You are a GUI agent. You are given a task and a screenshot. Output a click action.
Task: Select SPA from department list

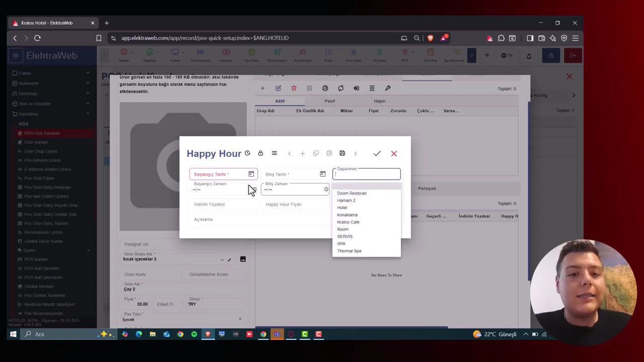[x=341, y=244]
